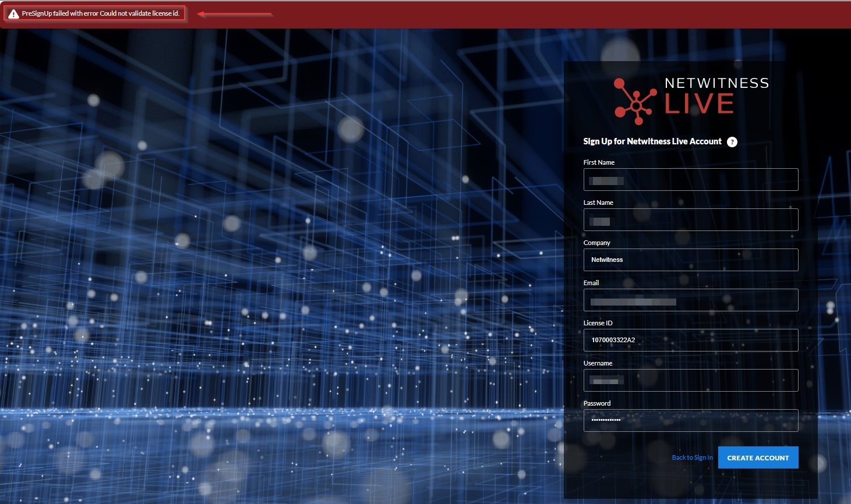Click the Password label text
The height and width of the screenshot is (504, 851).
[596, 403]
